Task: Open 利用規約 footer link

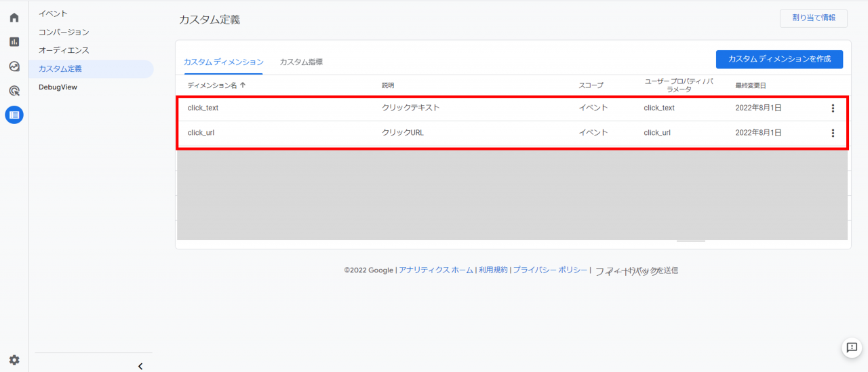Action: (x=493, y=270)
